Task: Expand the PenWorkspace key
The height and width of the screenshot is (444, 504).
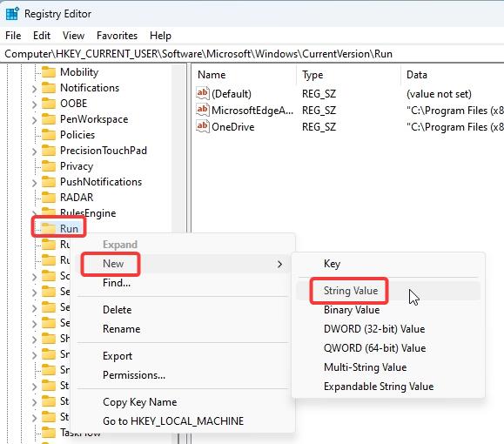Action: point(35,120)
